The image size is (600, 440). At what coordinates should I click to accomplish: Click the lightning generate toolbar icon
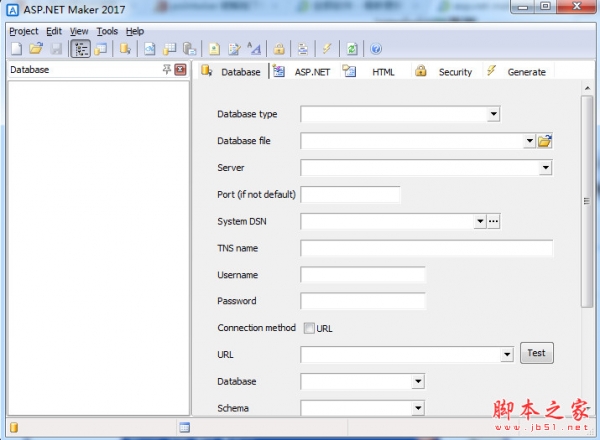(x=327, y=49)
